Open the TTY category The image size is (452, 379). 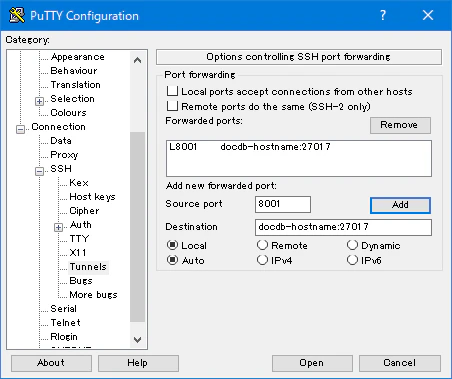click(79, 239)
